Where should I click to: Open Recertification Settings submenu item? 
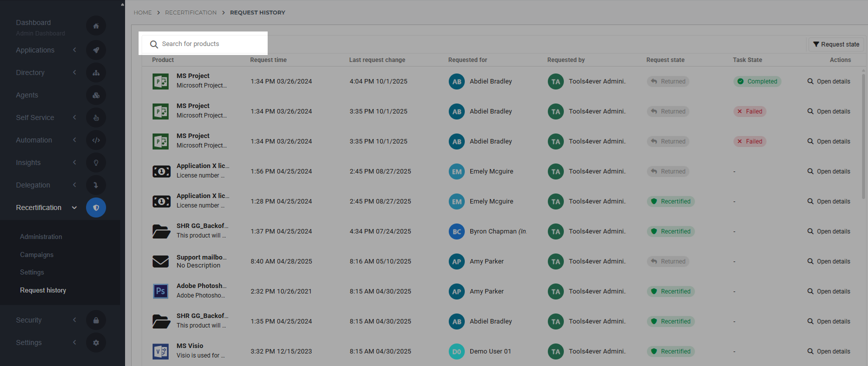(x=32, y=272)
